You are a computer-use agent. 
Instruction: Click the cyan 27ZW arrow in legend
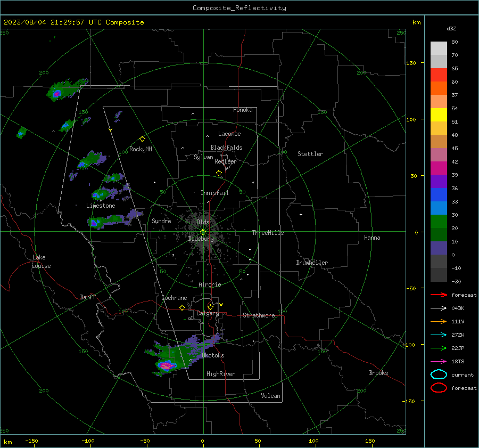439,335
